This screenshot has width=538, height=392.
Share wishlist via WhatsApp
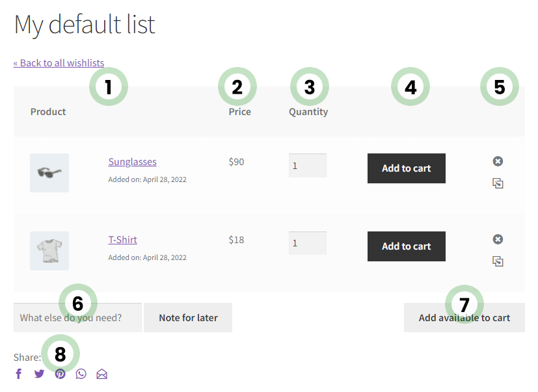tap(81, 374)
